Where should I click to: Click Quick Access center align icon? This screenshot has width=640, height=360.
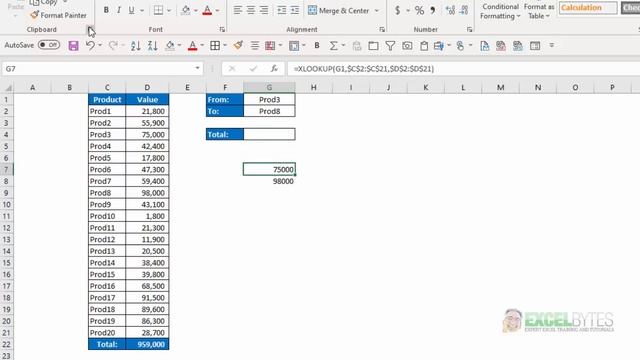tap(255, 46)
